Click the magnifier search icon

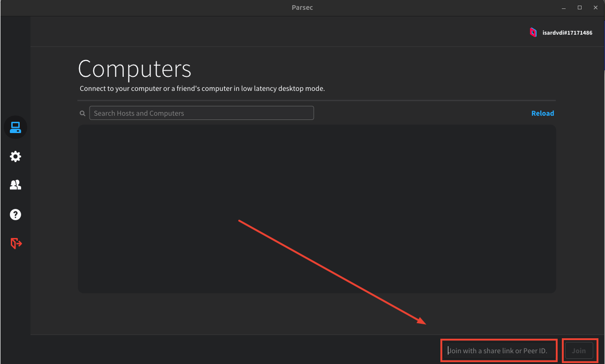pos(83,113)
